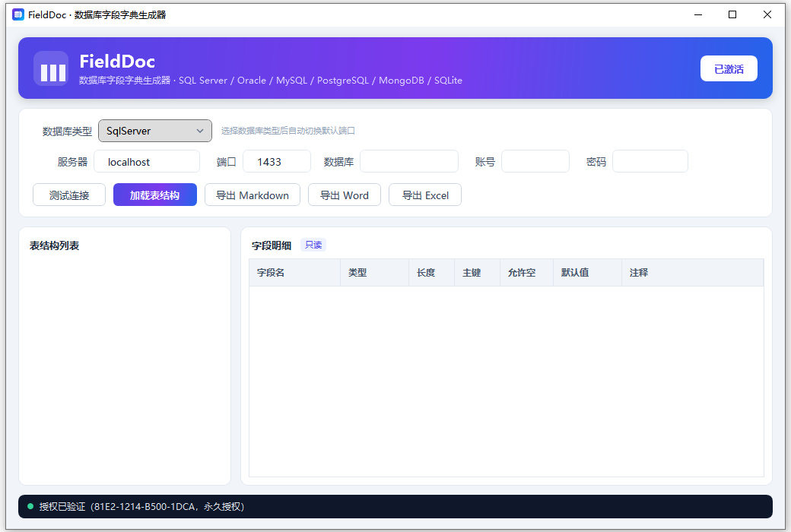
Task: Click the banner subtitle listing supported databases
Action: tap(271, 80)
